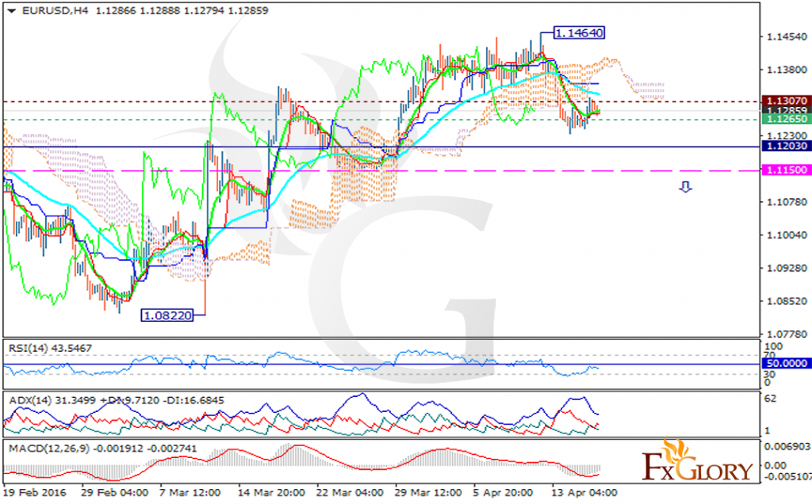Click the RSI 50.0000 level tag
The width and height of the screenshot is (812, 504).
[x=787, y=363]
